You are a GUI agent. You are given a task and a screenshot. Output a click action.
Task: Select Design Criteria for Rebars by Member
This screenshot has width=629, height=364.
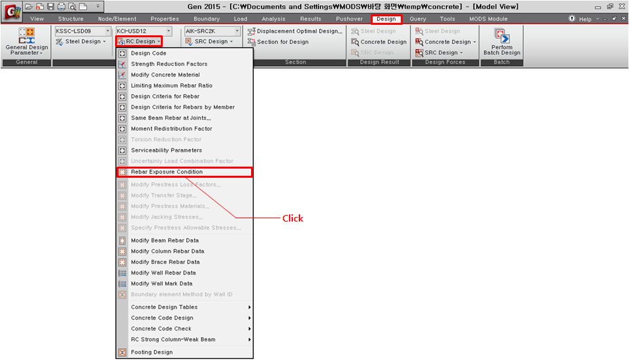(x=184, y=107)
